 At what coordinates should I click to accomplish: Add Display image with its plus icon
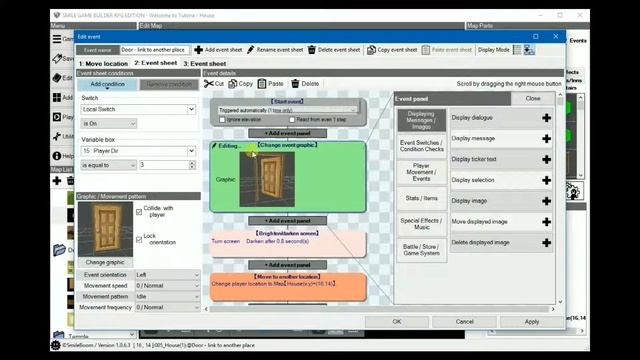pyautogui.click(x=547, y=201)
